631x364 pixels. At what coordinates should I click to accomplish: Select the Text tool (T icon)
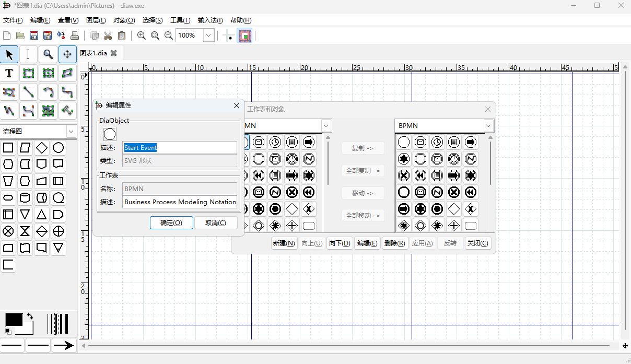(x=9, y=73)
